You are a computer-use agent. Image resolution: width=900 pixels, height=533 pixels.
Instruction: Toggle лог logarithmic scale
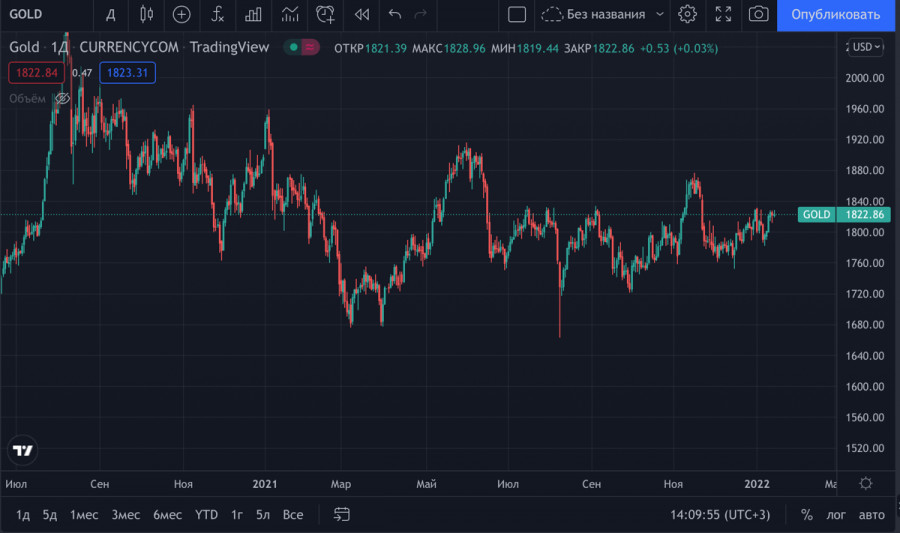tap(836, 515)
